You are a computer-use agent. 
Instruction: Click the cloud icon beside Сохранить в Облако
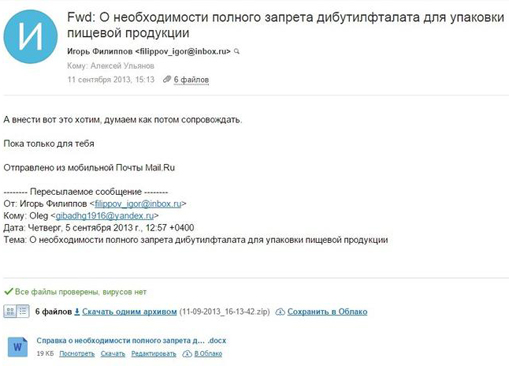[x=280, y=312]
